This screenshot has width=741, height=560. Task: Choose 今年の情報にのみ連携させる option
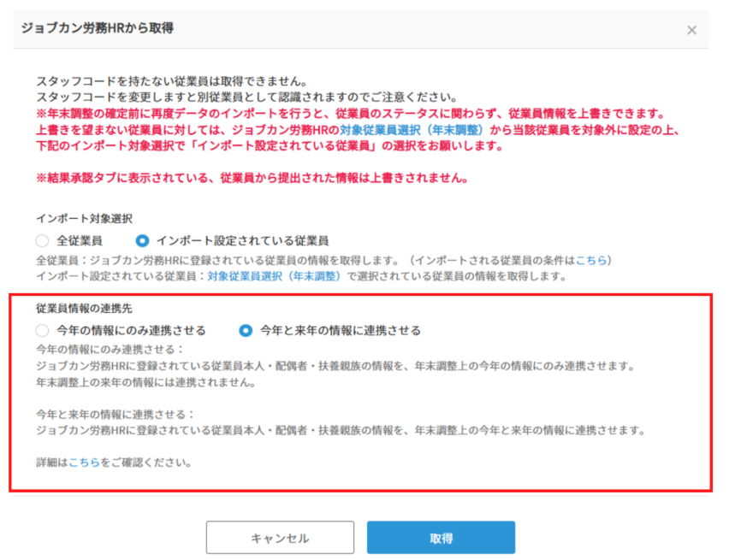[41, 329]
